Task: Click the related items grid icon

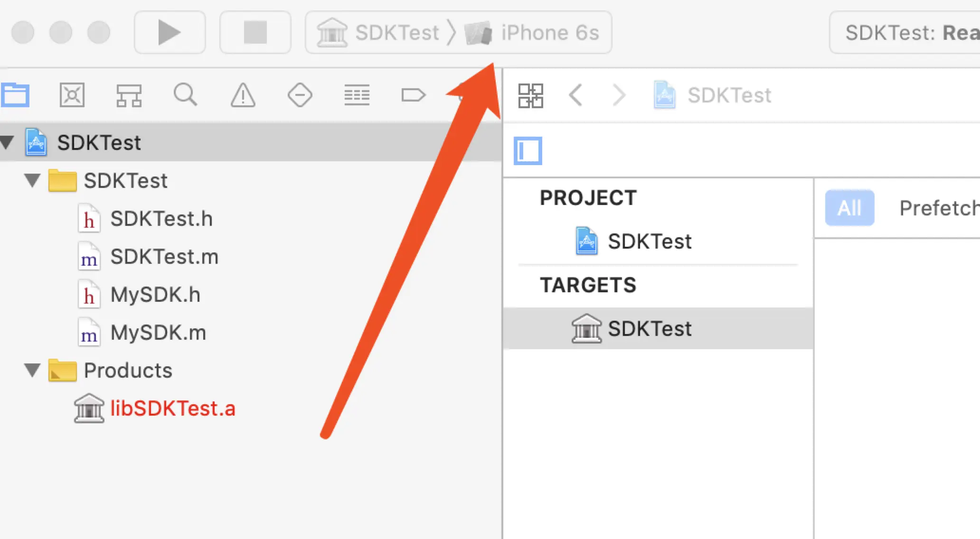Action: [x=530, y=96]
